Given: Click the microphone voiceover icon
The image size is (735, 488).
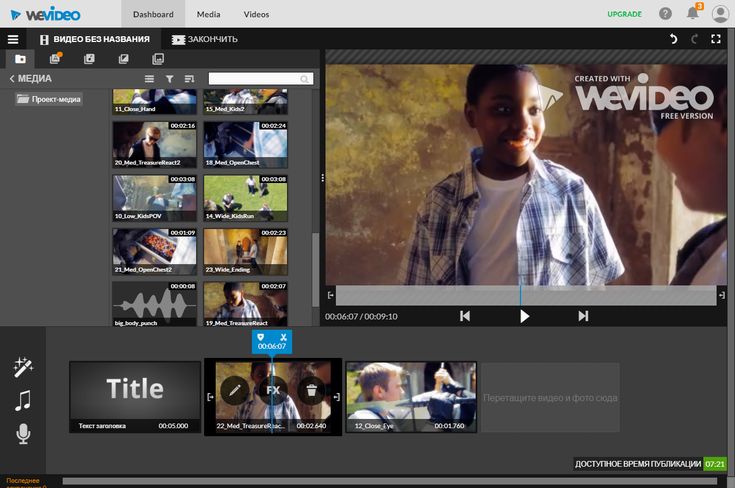Looking at the screenshot, I should click(23, 433).
